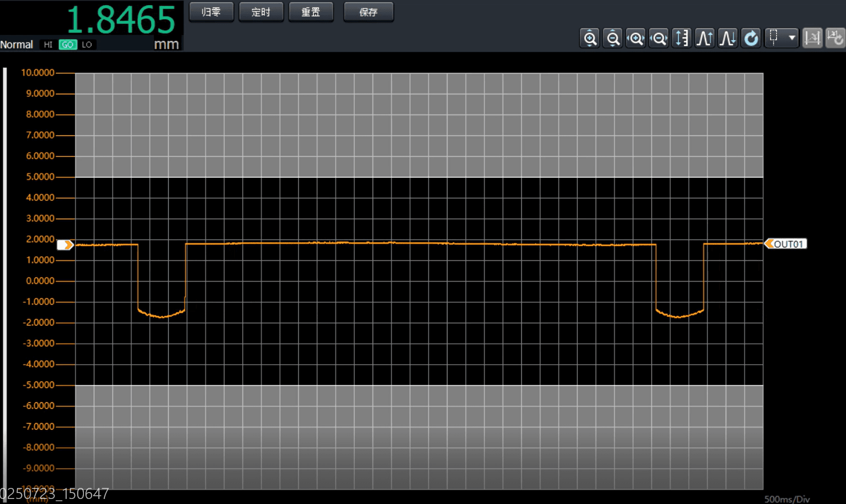Toggle the HI judgment indicator
This screenshot has width=846, height=504.
pos(48,44)
